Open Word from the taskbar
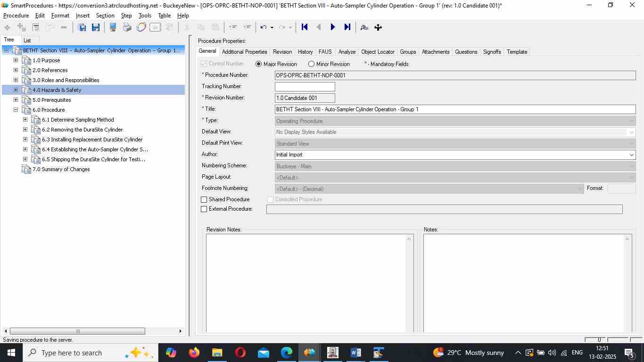This screenshot has width=644, height=362. click(x=356, y=353)
